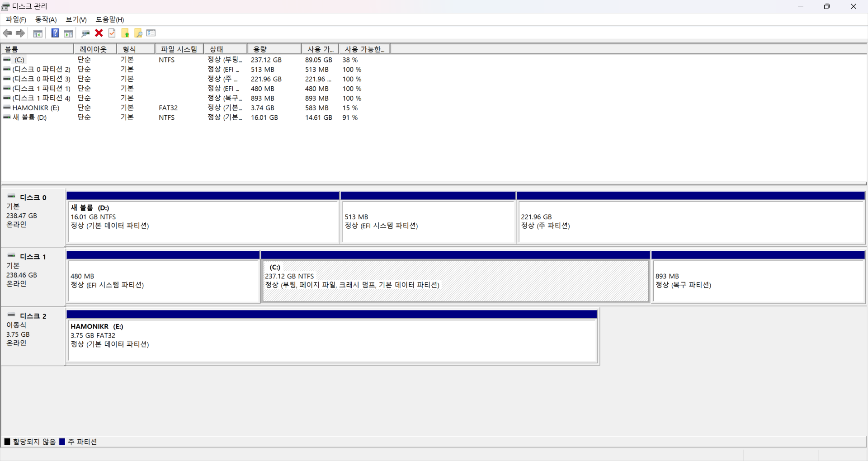Sort by the 상태 column header
The image size is (868, 461).
pos(225,49)
